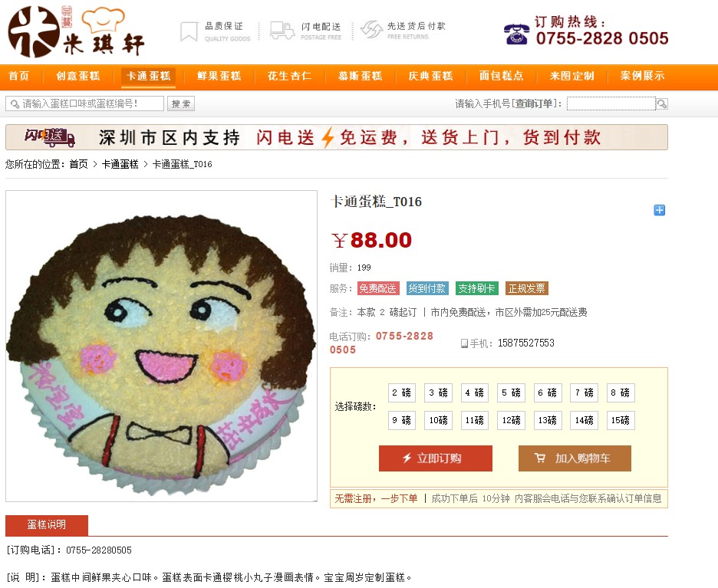Image resolution: width=718 pixels, height=588 pixels.
Task: Click the blue plus share icon
Action: pyautogui.click(x=659, y=210)
